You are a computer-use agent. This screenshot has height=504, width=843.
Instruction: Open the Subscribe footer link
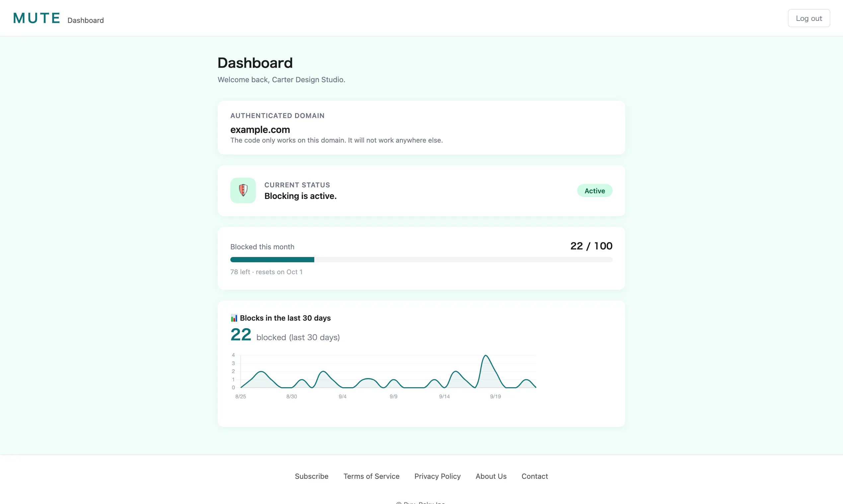click(x=311, y=476)
